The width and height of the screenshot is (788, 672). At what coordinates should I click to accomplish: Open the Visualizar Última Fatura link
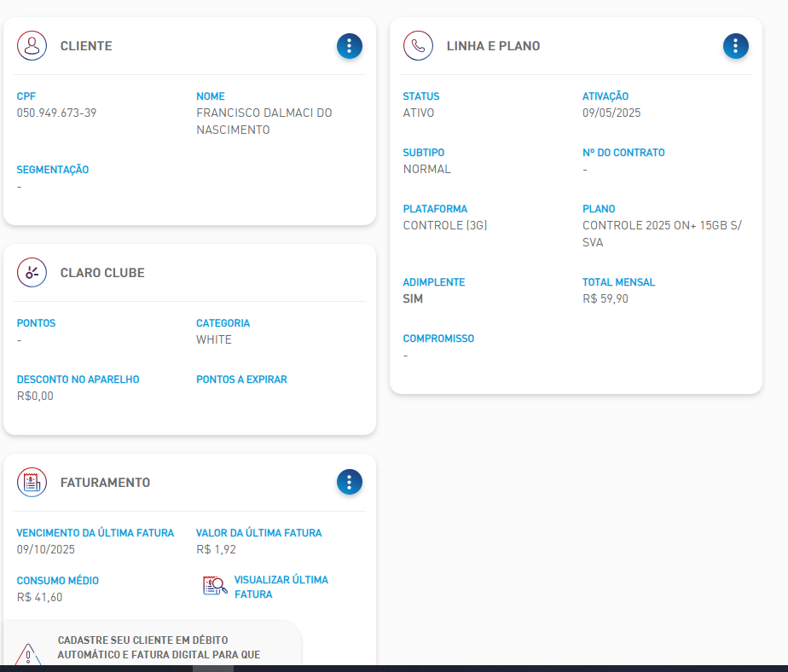[281, 587]
